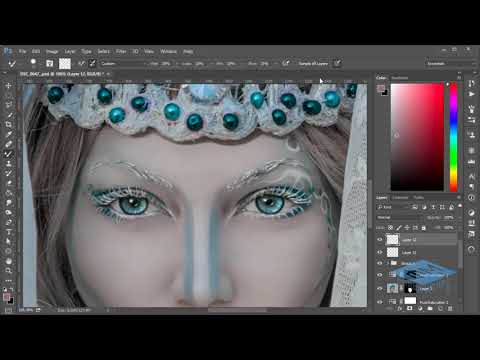Viewport: 480px width, 360px height.
Task: Open the Select menu
Action: [104, 51]
